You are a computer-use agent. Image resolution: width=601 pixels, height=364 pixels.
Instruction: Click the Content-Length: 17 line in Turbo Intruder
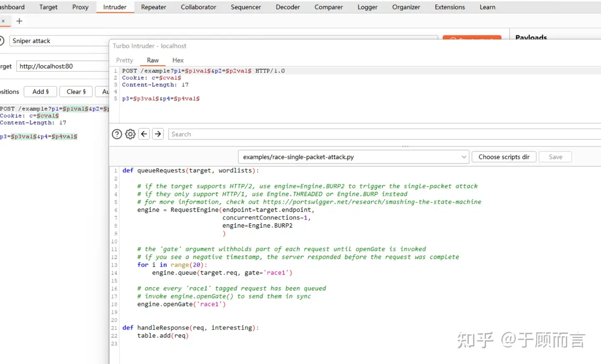[155, 85]
